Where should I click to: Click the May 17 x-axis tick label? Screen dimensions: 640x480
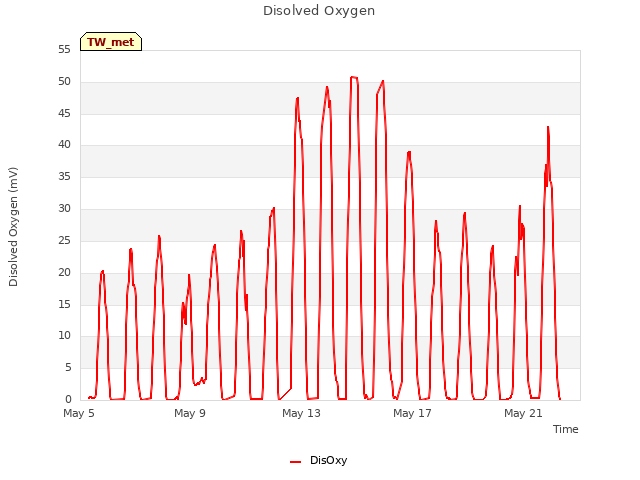coord(412,413)
